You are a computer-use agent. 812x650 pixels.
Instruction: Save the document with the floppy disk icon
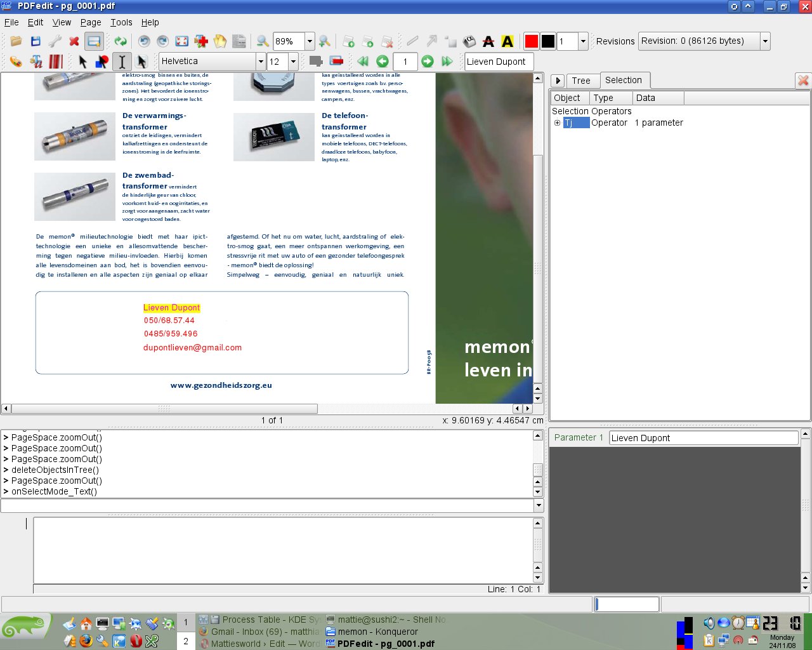pyautogui.click(x=36, y=41)
